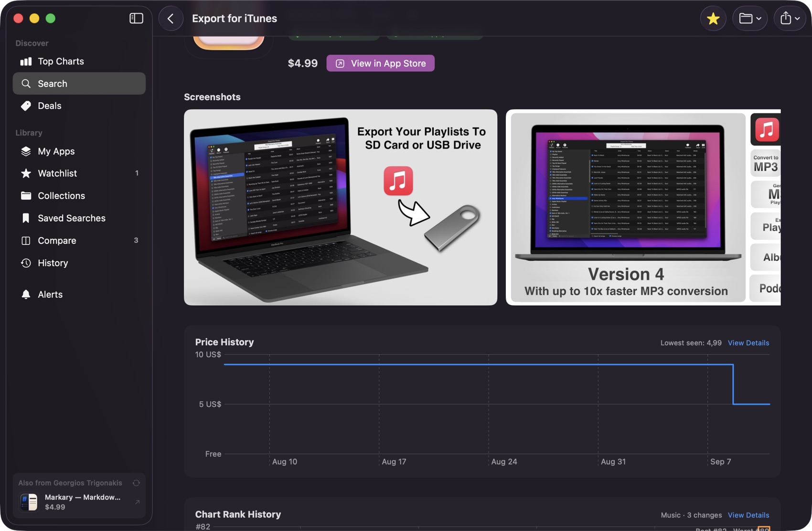The image size is (812, 531).
Task: Open the Compare section
Action: point(79,241)
